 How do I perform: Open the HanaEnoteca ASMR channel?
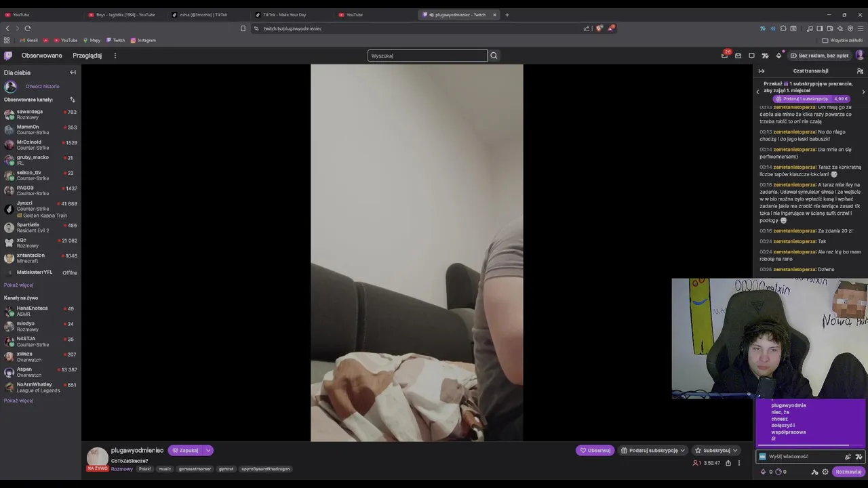click(41, 311)
